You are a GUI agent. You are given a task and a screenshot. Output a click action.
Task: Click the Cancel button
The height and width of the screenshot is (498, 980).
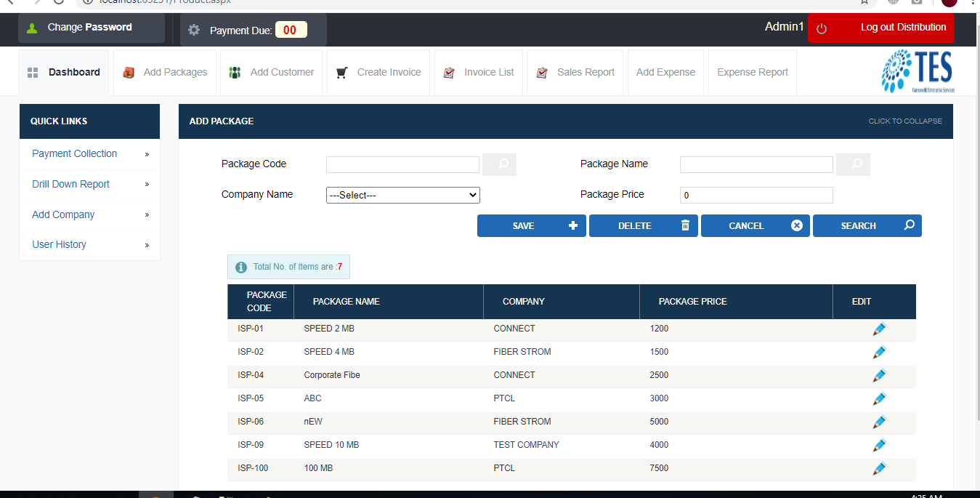tap(756, 226)
